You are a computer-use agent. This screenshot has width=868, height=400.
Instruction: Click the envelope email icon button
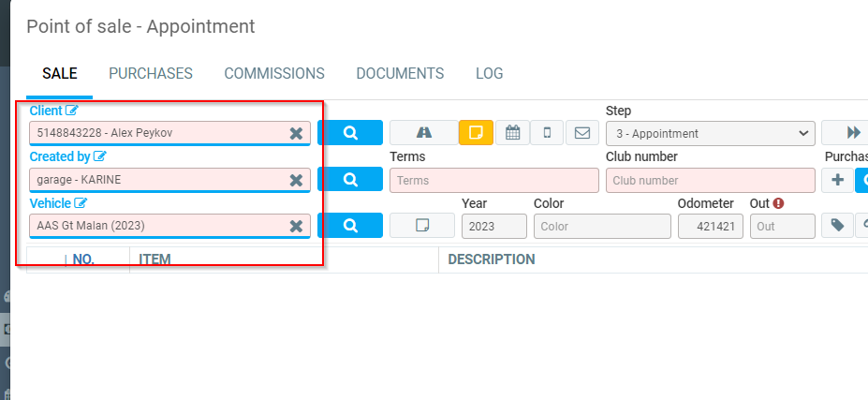[x=581, y=133]
